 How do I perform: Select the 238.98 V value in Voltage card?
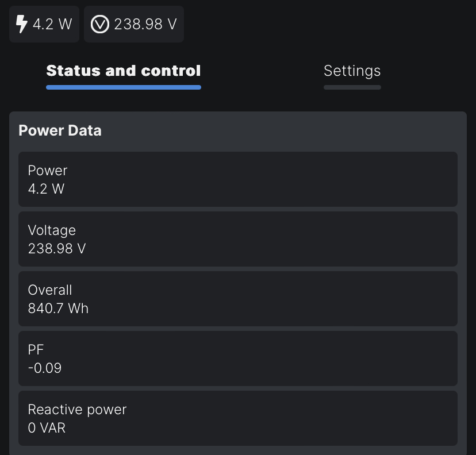click(x=57, y=248)
